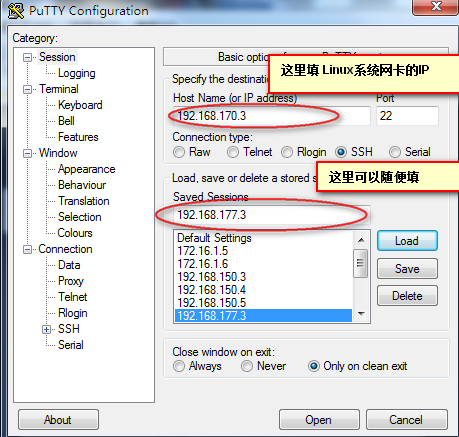Open the Telnet category in tree
This screenshot has width=459, height=437.
point(73,297)
